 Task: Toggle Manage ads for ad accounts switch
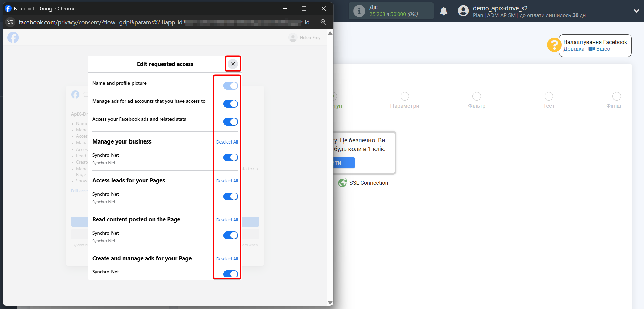click(x=230, y=104)
